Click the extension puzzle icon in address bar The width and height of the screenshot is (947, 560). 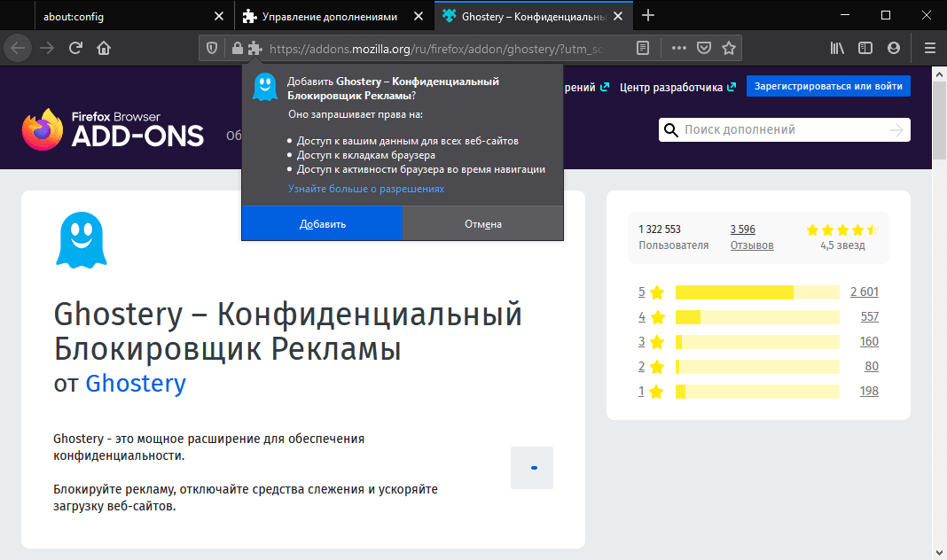click(254, 48)
